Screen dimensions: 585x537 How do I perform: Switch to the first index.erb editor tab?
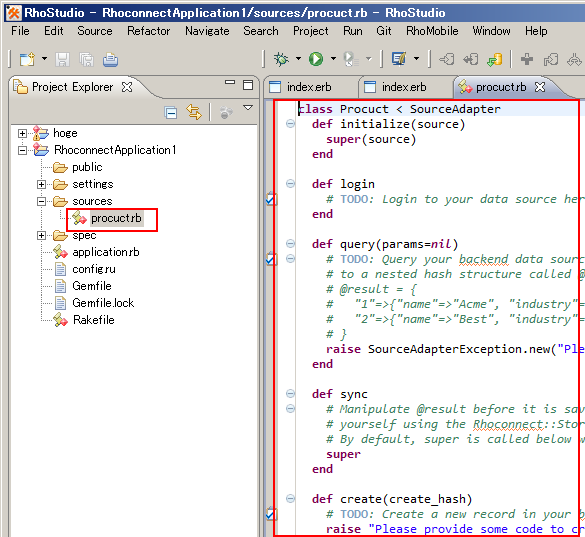coord(308,87)
